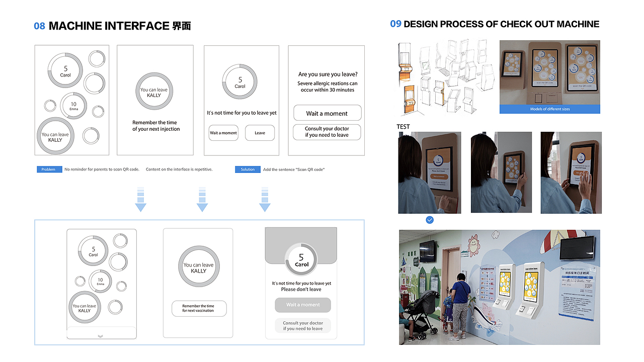644x362 pixels.
Task: Click the blue checkmark badge under the test photos
Action: 430,220
